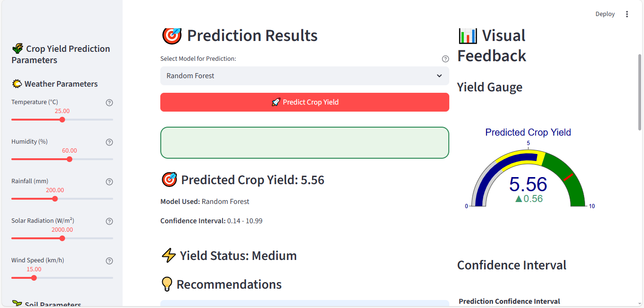Click the Wind Speed slider handle
The height and width of the screenshot is (308, 644).
[34, 278]
